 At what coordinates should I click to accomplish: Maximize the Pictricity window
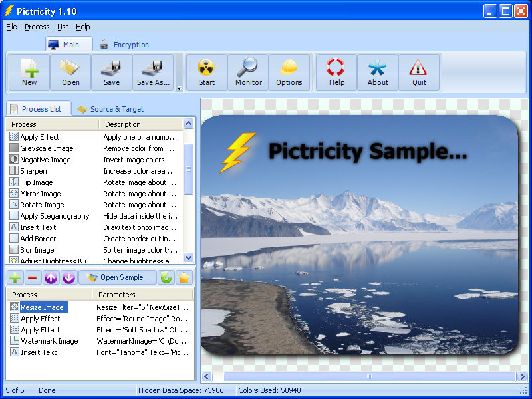point(505,11)
